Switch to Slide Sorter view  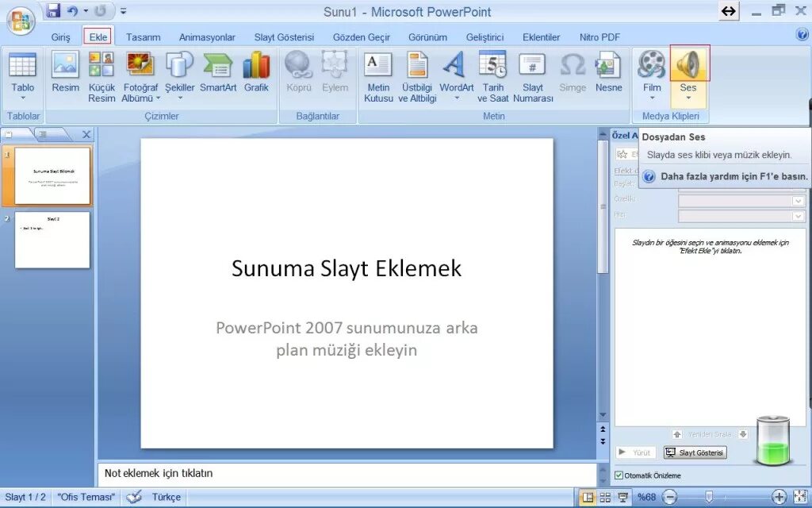click(605, 498)
